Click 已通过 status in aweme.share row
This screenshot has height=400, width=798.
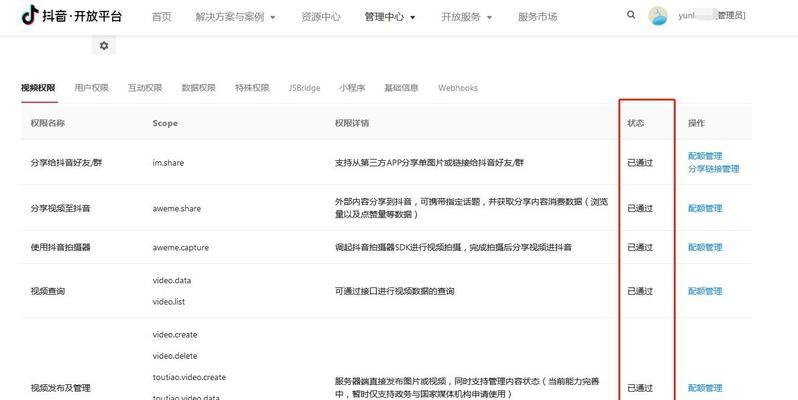640,208
